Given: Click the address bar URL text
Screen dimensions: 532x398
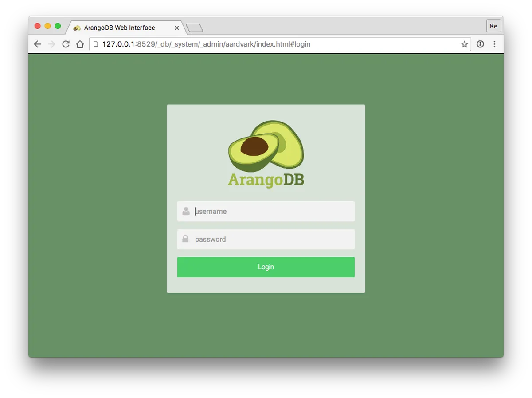Looking at the screenshot, I should [206, 44].
